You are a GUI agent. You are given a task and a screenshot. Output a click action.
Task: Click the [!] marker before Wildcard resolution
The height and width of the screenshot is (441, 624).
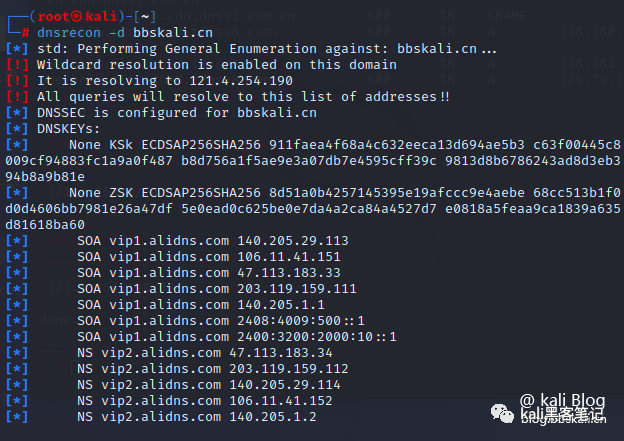[17, 64]
